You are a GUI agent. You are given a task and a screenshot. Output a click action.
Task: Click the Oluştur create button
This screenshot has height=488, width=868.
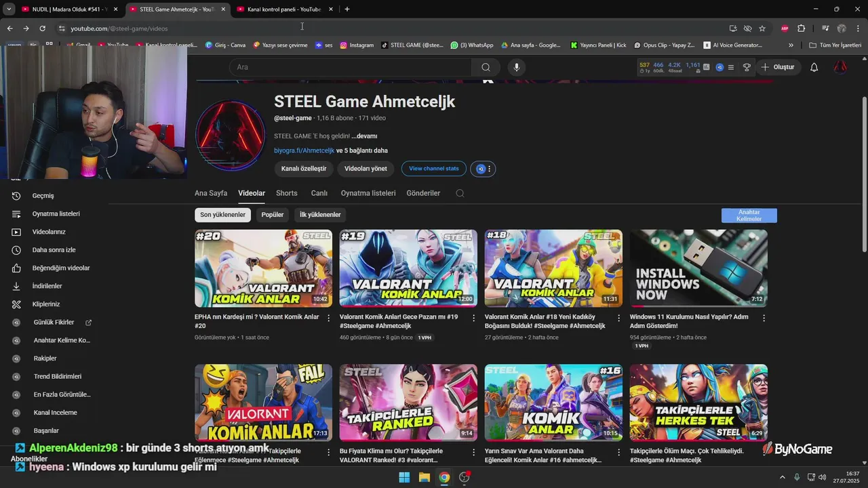pyautogui.click(x=777, y=67)
